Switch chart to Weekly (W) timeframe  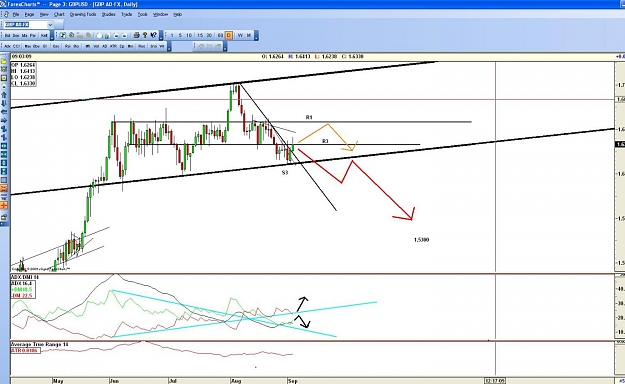[x=240, y=35]
